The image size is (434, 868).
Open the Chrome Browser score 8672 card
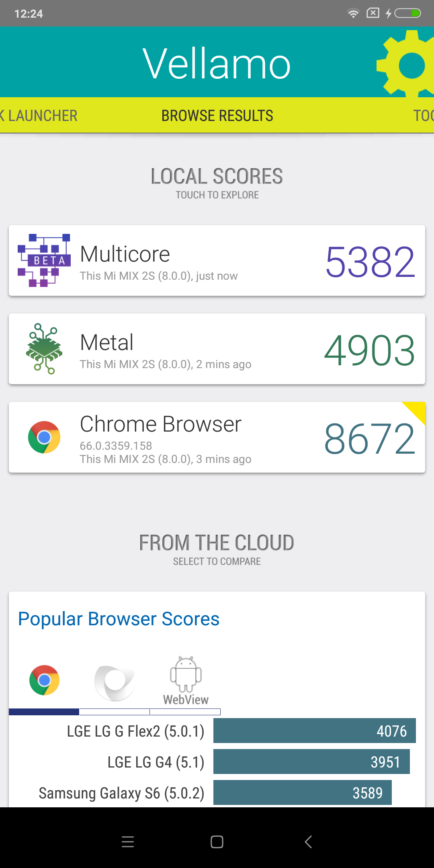(x=217, y=437)
